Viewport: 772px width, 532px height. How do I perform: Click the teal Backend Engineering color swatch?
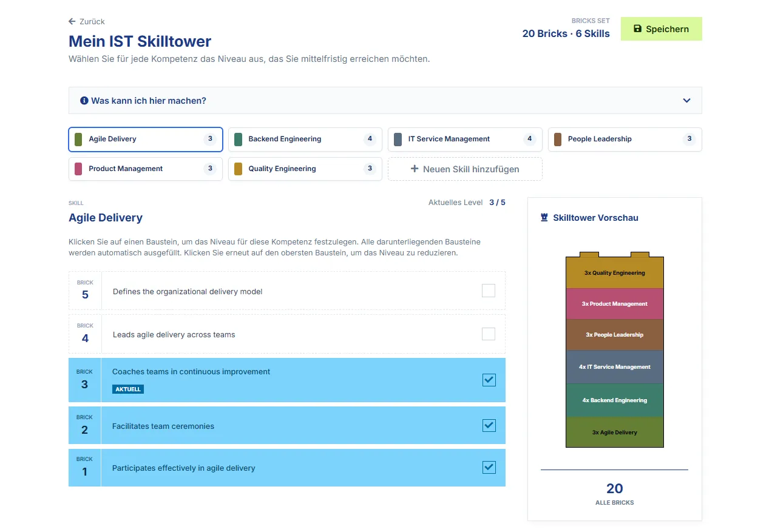tap(238, 139)
